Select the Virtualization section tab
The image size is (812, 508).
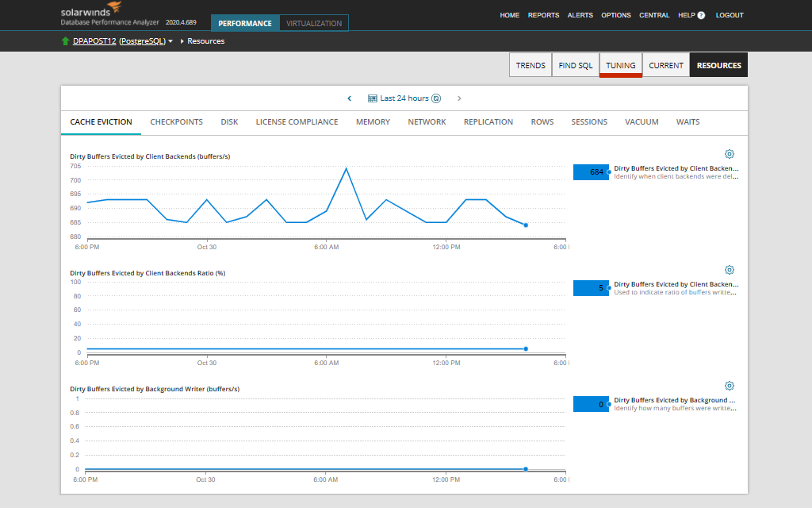[x=314, y=23]
